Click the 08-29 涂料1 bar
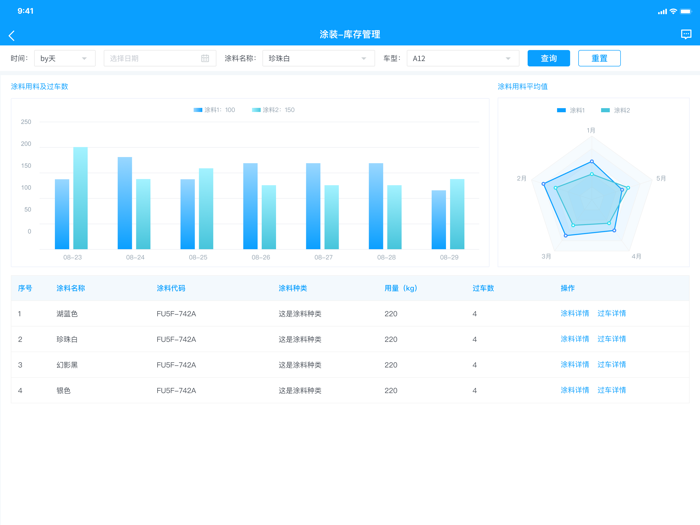Viewport: 700px width, 525px height. [439, 220]
